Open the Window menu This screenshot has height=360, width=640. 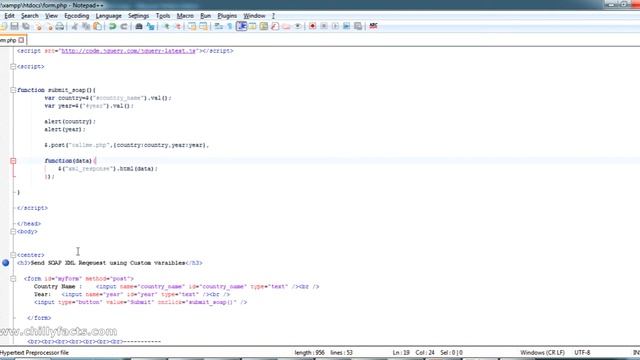pos(254,16)
